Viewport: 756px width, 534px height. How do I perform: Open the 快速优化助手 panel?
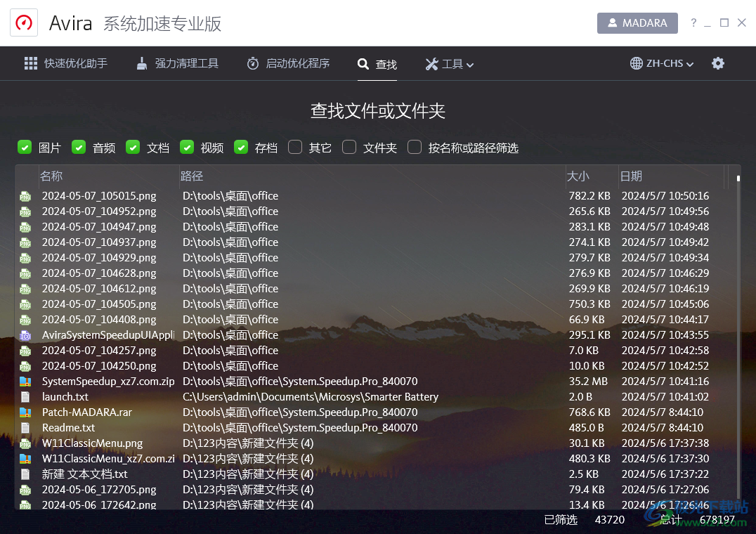pyautogui.click(x=65, y=63)
